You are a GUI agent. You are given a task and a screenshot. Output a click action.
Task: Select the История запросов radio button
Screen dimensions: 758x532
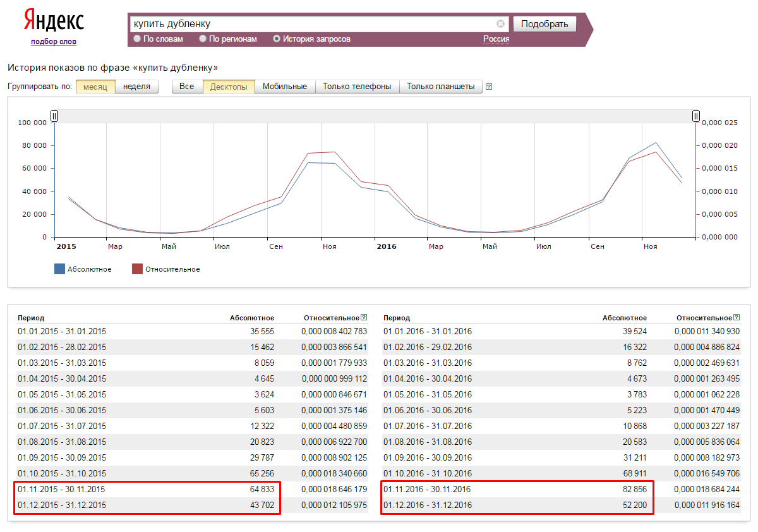(x=277, y=39)
